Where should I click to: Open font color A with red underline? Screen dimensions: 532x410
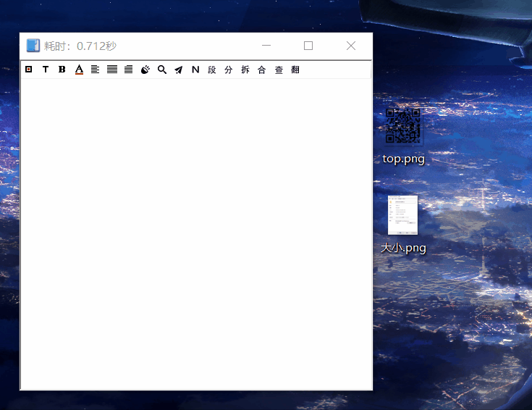[79, 70]
